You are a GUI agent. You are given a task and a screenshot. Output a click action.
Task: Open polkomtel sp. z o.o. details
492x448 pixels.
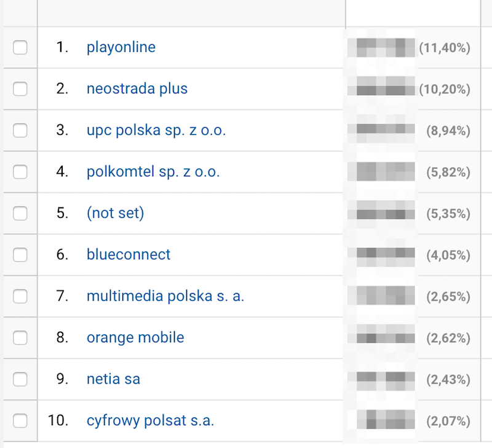[153, 172]
